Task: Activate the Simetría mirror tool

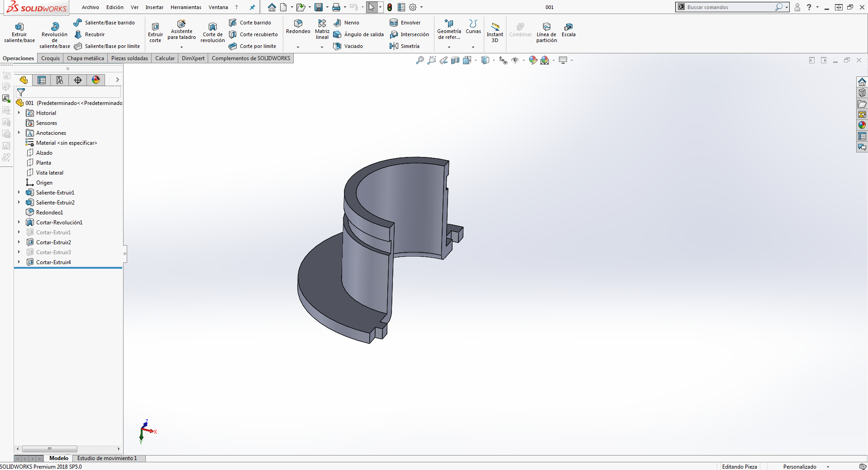Action: click(405, 46)
